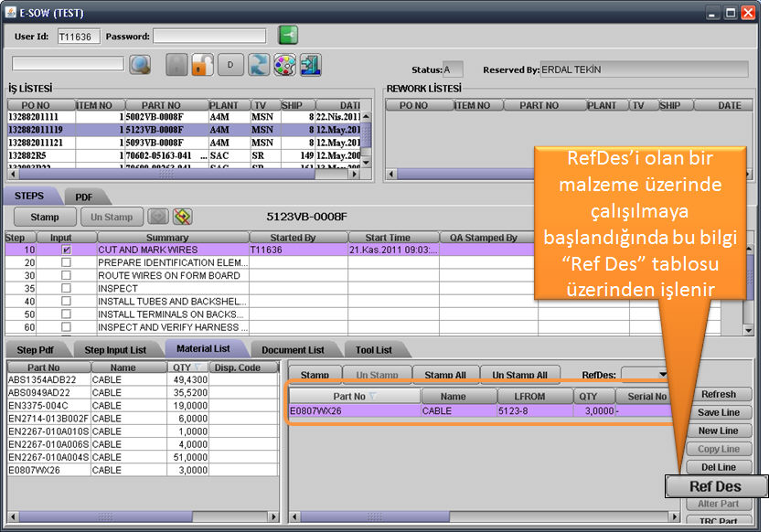Check the Input box for step 20
769x532 pixels.
coord(66,262)
